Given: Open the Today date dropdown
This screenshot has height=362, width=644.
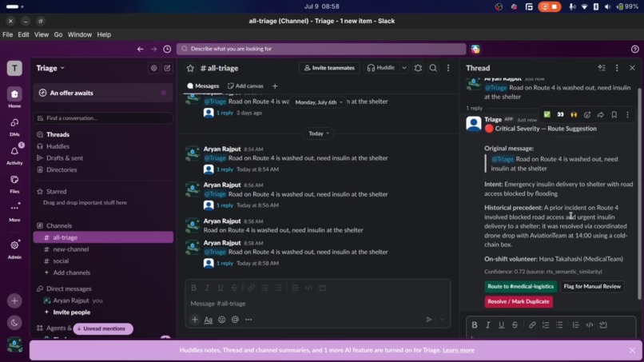Looking at the screenshot, I should (319, 133).
